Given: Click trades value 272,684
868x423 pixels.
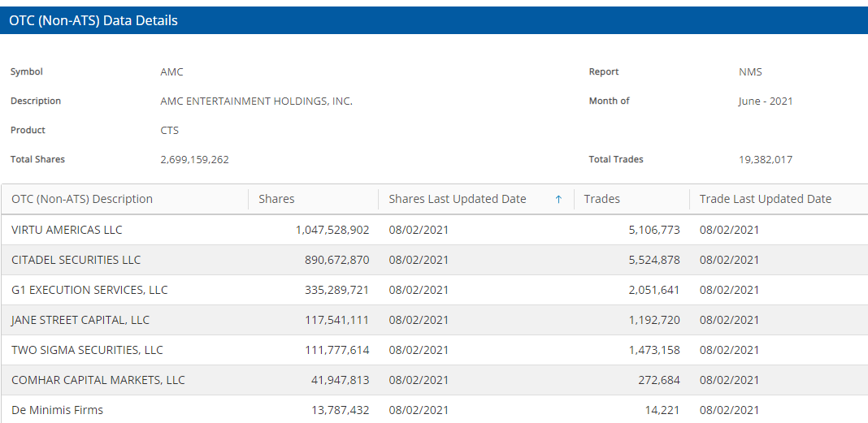Looking at the screenshot, I should (661, 380).
